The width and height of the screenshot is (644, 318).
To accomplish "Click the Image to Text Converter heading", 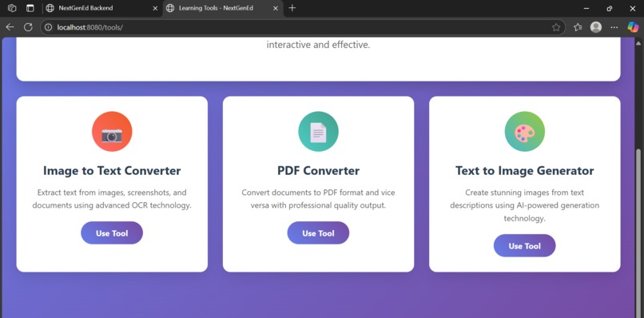I will [112, 170].
